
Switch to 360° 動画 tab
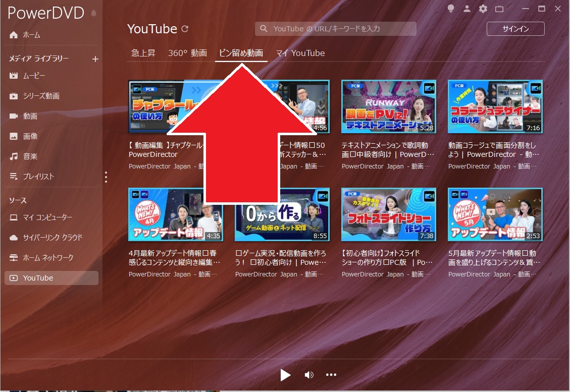point(188,53)
